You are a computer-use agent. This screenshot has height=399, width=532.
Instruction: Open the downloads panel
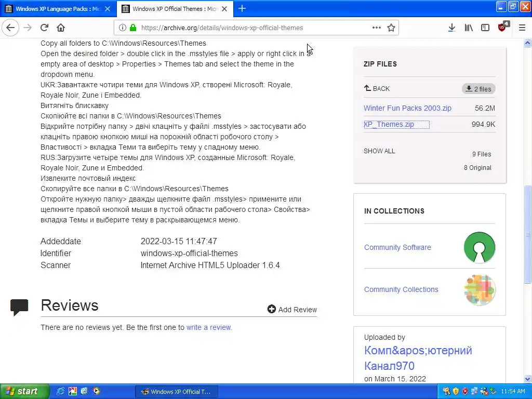pos(451,28)
